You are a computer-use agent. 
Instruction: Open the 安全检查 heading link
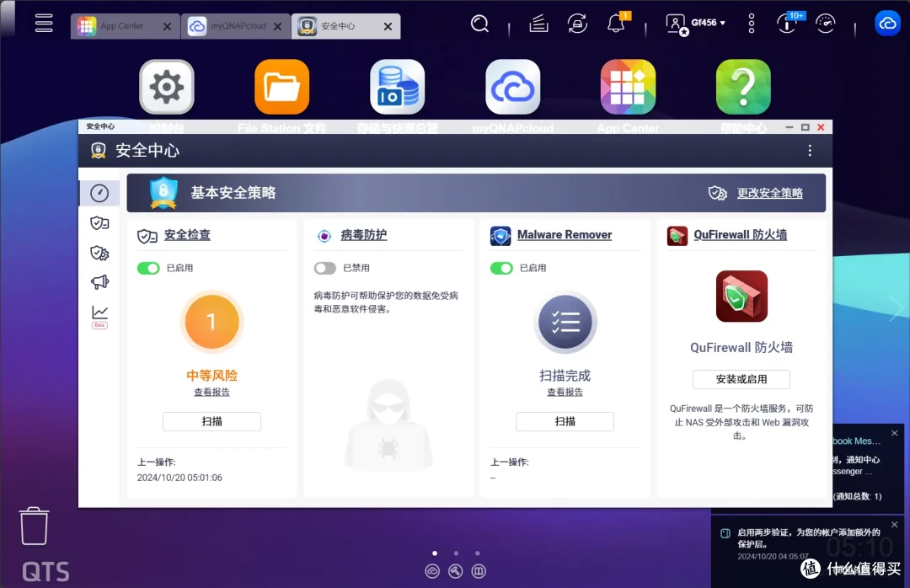(187, 235)
